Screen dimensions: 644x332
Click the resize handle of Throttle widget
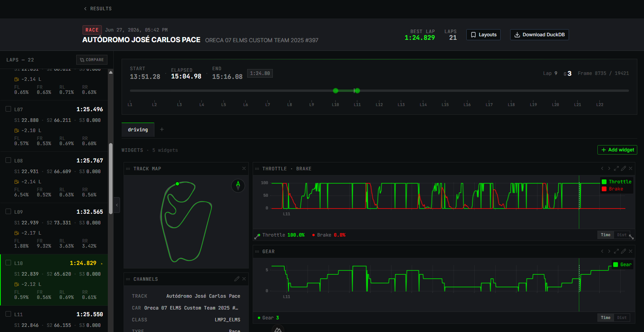(631, 237)
